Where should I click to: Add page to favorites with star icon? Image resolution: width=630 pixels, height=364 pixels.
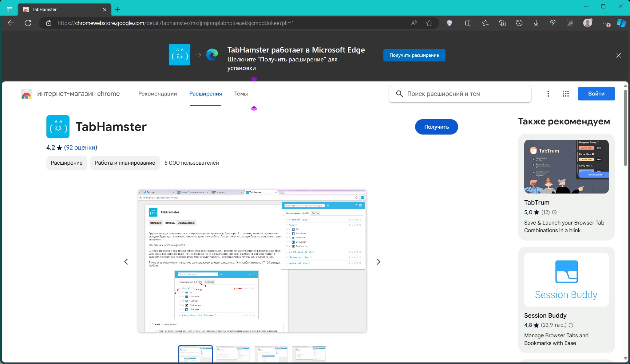pos(429,23)
